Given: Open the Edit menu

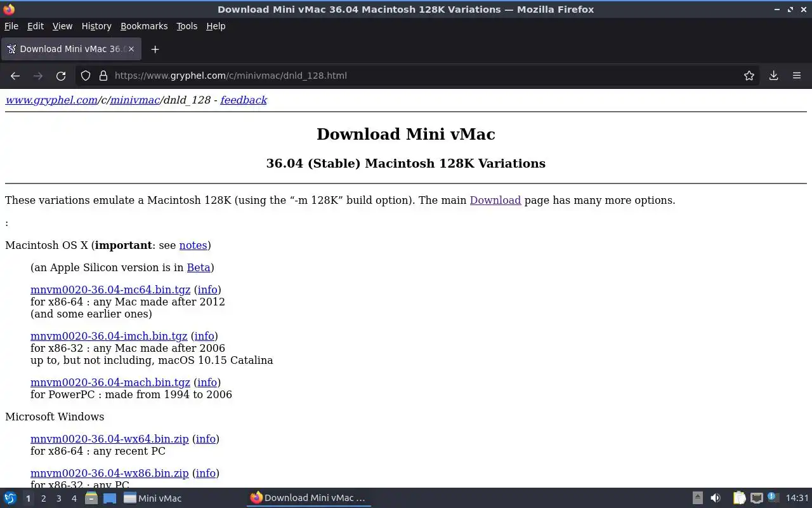Looking at the screenshot, I should 36,26.
